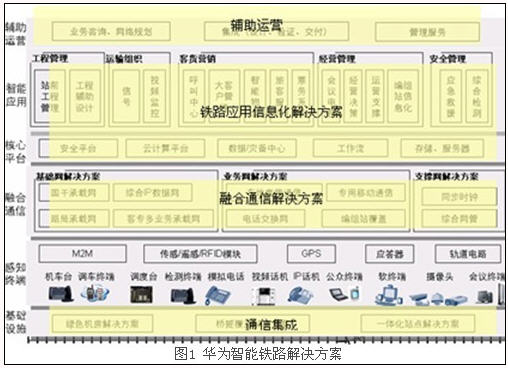This screenshot has width=508, height=368.
Task: Click the 支撑网解决方案 heading
Action: pyautogui.click(x=447, y=176)
